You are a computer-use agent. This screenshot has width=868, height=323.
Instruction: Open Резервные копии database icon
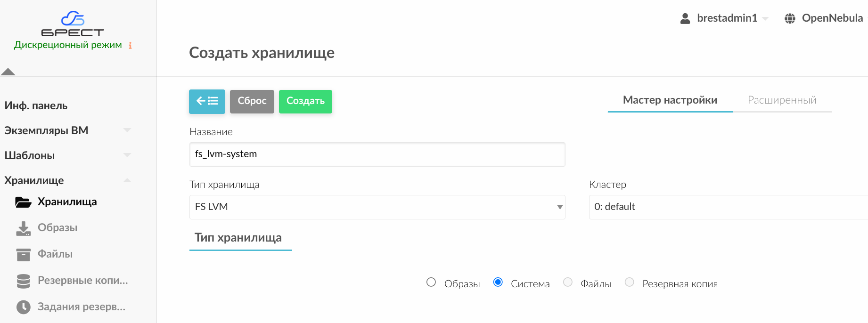pyautogui.click(x=23, y=281)
